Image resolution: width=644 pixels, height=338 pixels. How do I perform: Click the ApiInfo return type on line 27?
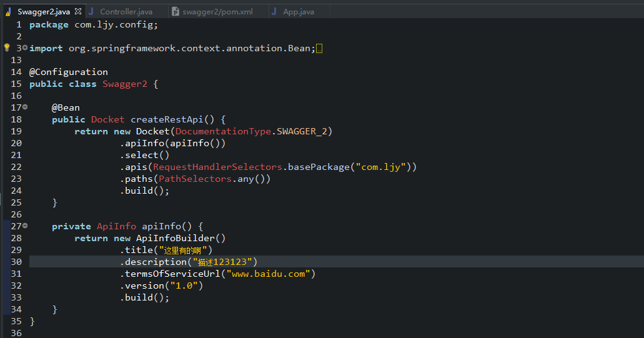[117, 226]
